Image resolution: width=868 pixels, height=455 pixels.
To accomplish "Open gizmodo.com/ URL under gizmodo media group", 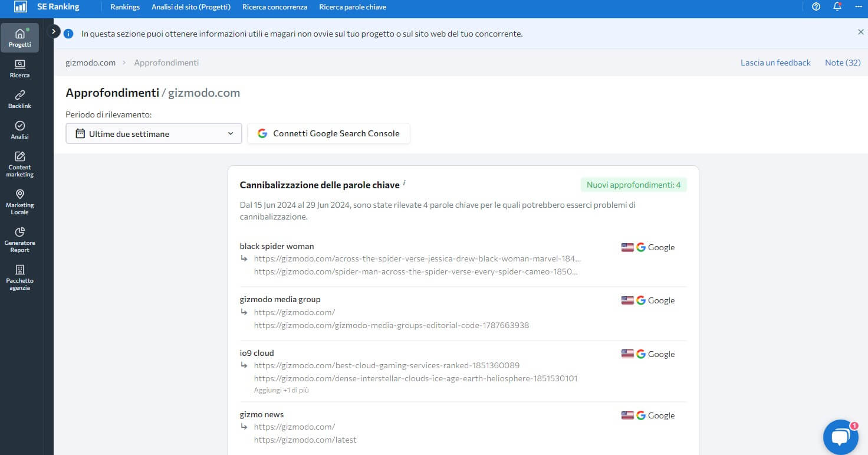I will click(294, 312).
